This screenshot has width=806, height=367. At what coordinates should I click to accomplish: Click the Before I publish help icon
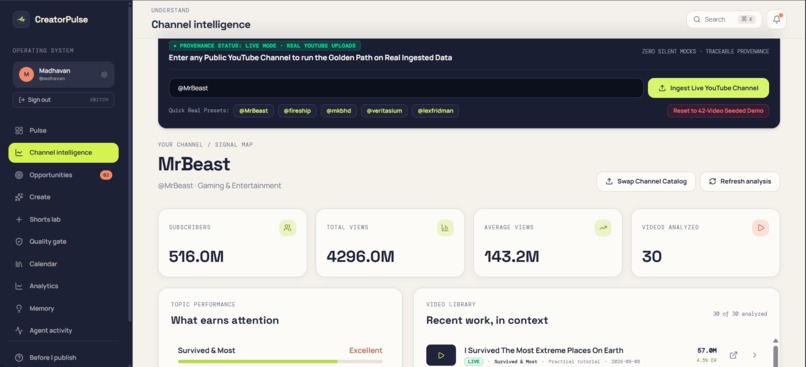(x=19, y=358)
